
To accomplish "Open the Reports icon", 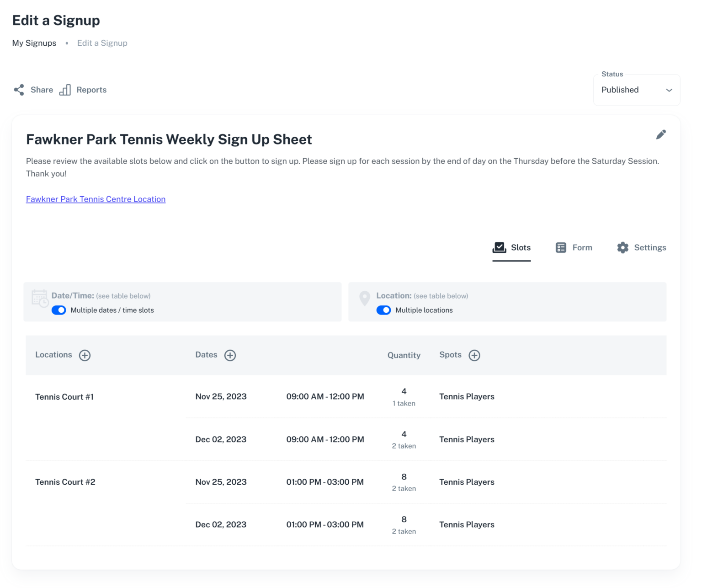I will pyautogui.click(x=65, y=90).
